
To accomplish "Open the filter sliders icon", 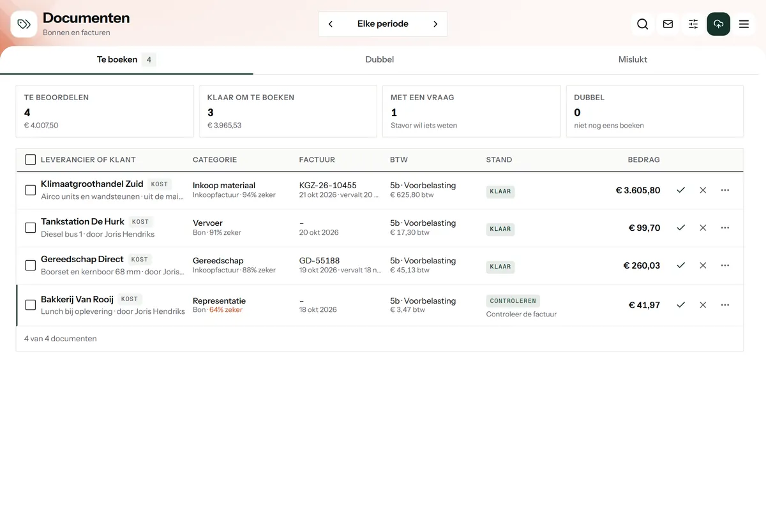I will click(x=693, y=24).
